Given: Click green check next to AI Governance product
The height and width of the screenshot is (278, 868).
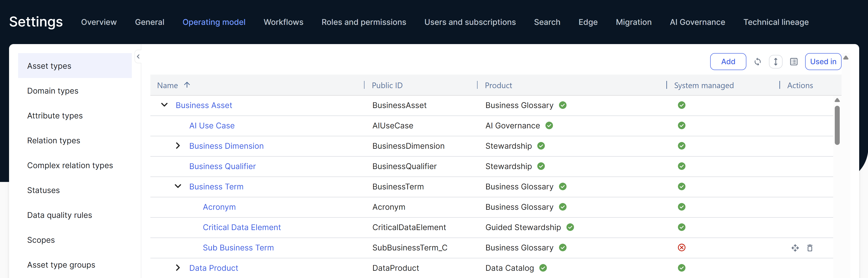Looking at the screenshot, I should click(549, 126).
